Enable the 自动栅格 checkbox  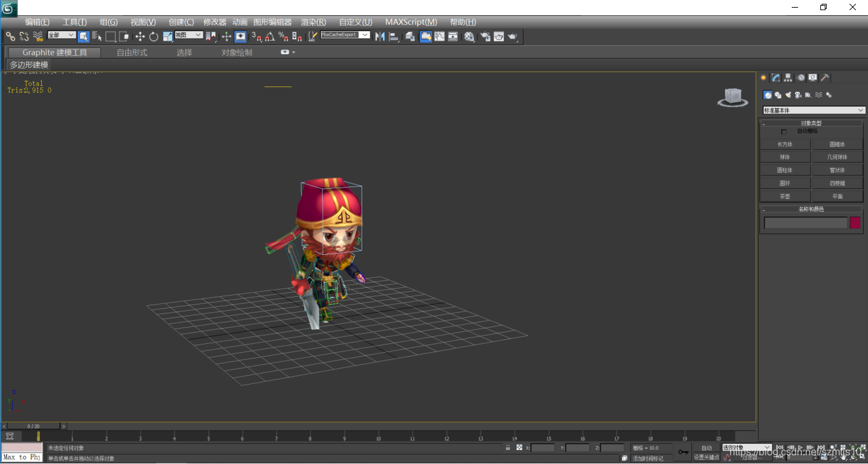pyautogui.click(x=784, y=132)
